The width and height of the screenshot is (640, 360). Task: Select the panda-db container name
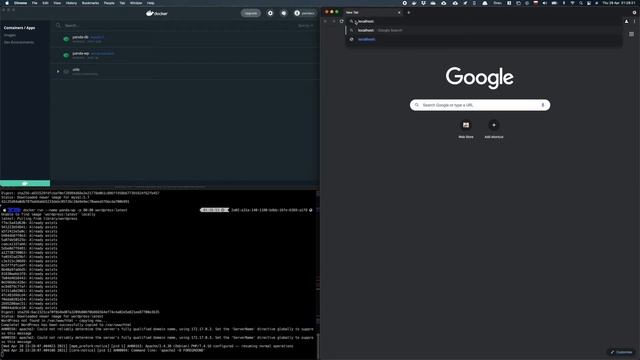80,37
